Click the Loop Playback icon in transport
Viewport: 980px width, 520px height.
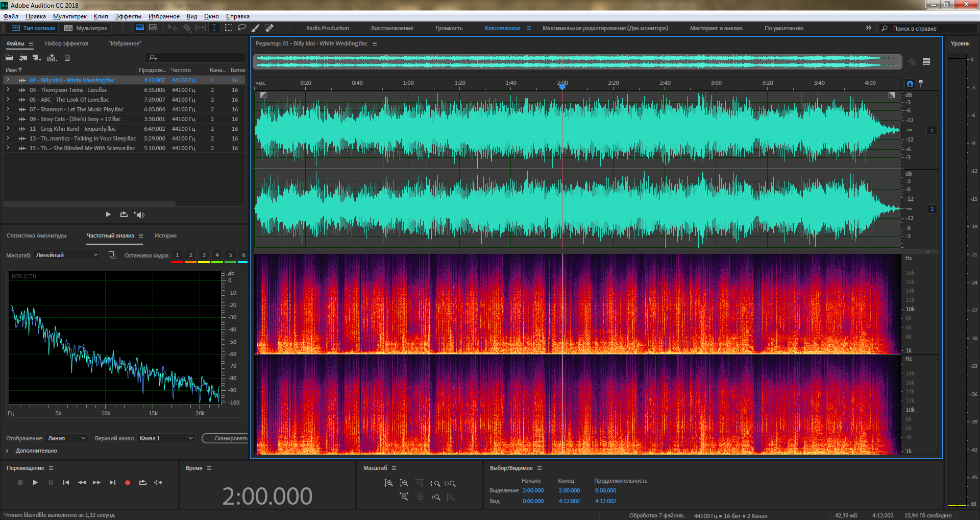[x=143, y=483]
